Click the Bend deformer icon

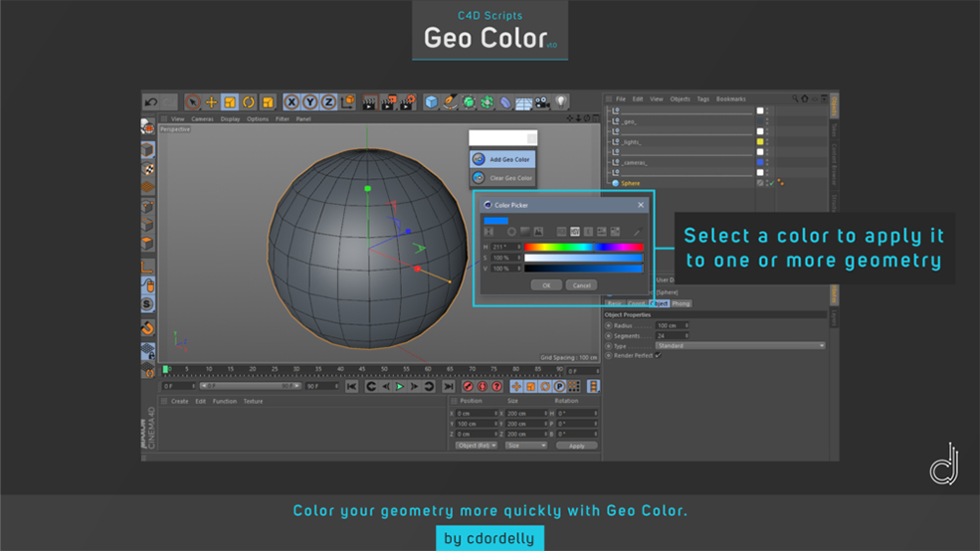pos(505,101)
